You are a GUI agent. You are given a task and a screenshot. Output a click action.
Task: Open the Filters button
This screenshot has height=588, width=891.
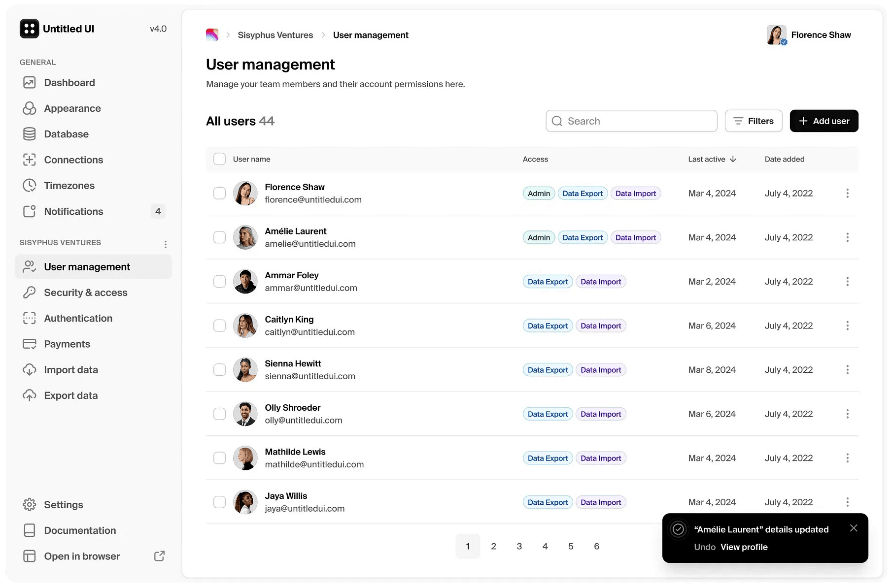point(754,121)
